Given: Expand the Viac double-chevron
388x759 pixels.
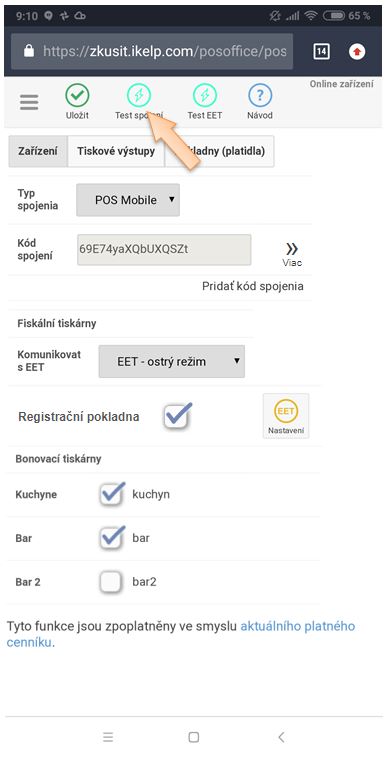Looking at the screenshot, I should [292, 255].
